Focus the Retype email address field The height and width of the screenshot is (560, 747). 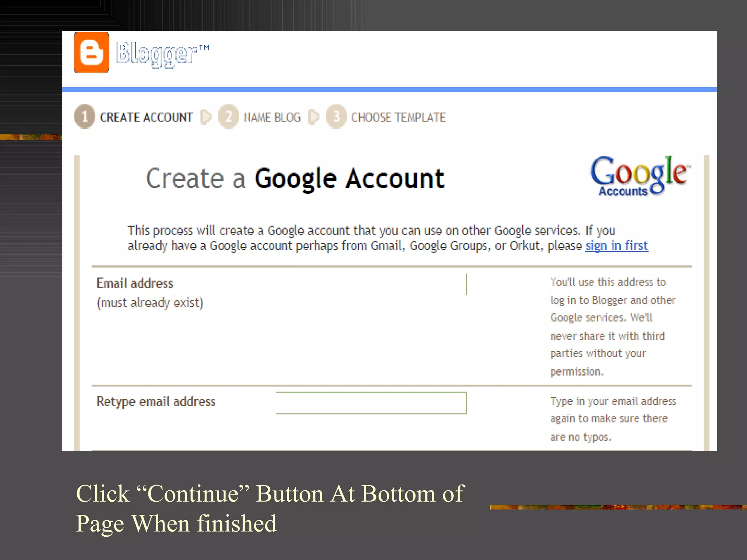(371, 403)
